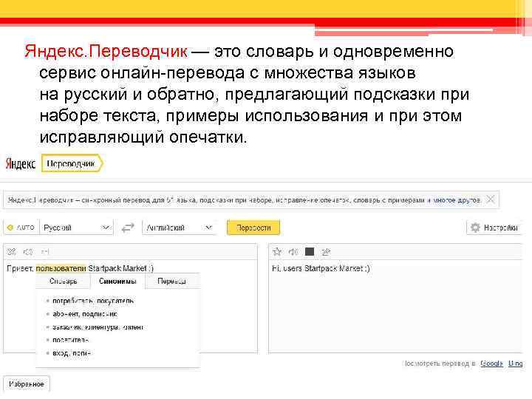Select synonym row 'заказчик, клиентура, клиент'

tap(98, 327)
